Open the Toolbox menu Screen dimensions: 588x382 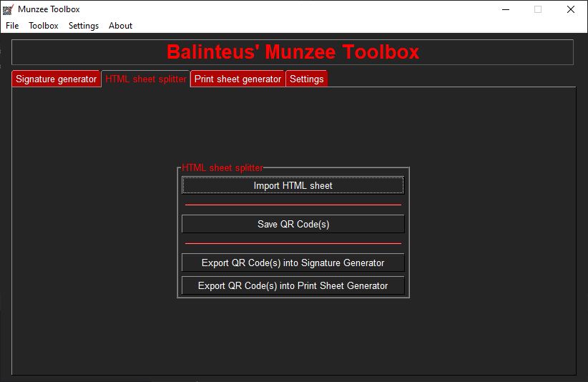click(x=44, y=26)
